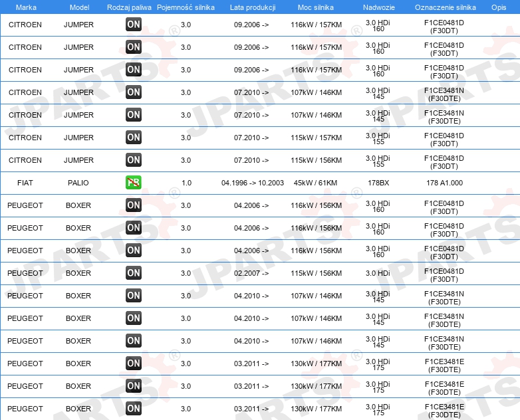Viewport: 520px width, 420px height.
Task: Click the 45kW / 61KM power value
Action: (x=315, y=183)
